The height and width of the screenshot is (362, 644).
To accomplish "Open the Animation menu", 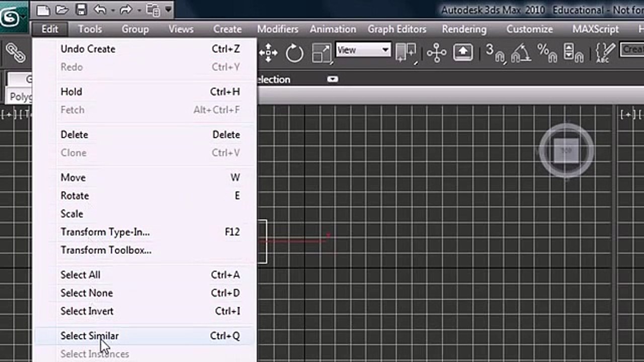I will tap(333, 29).
